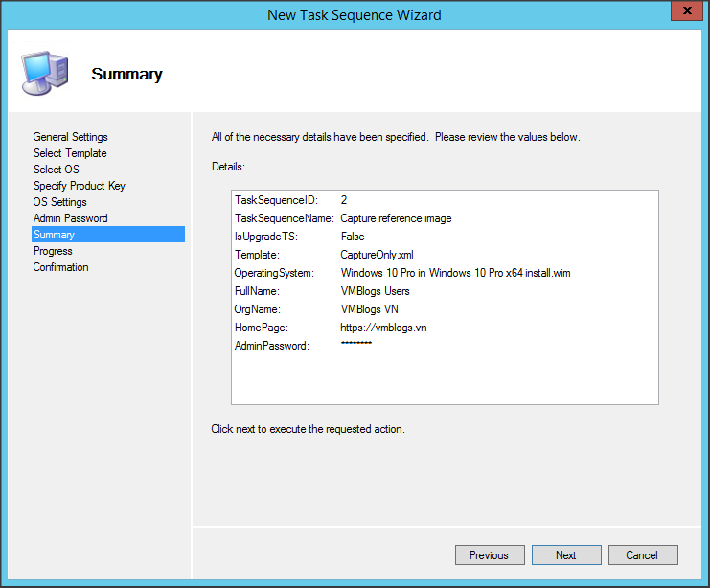Click the OperatingSystem value in details
Image resolution: width=710 pixels, height=588 pixels.
[455, 273]
